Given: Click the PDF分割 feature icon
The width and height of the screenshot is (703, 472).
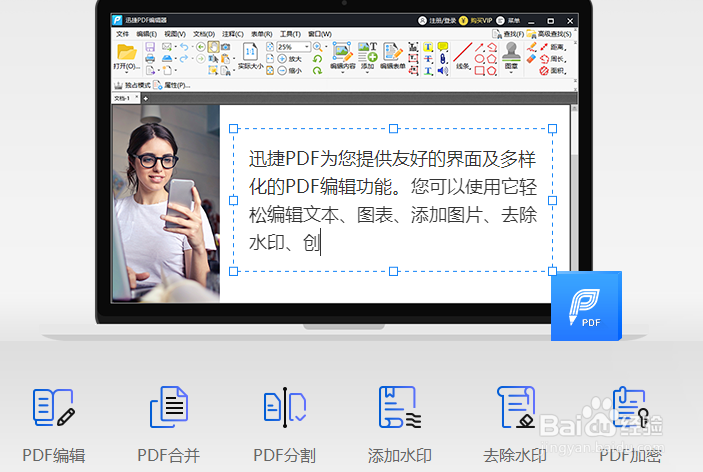Looking at the screenshot, I should point(285,407).
